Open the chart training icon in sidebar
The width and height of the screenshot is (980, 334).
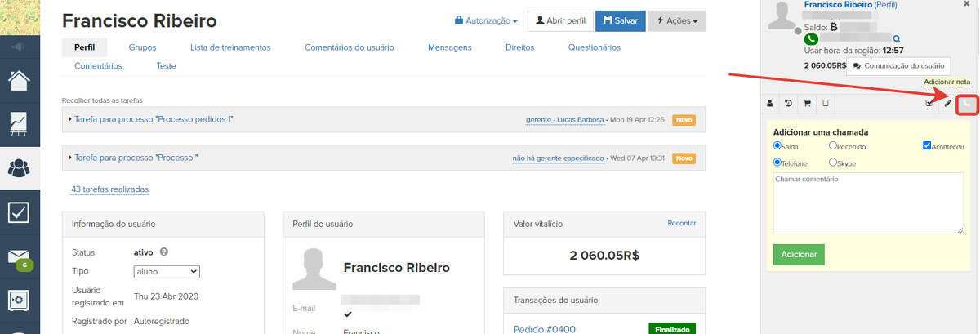[x=19, y=124]
